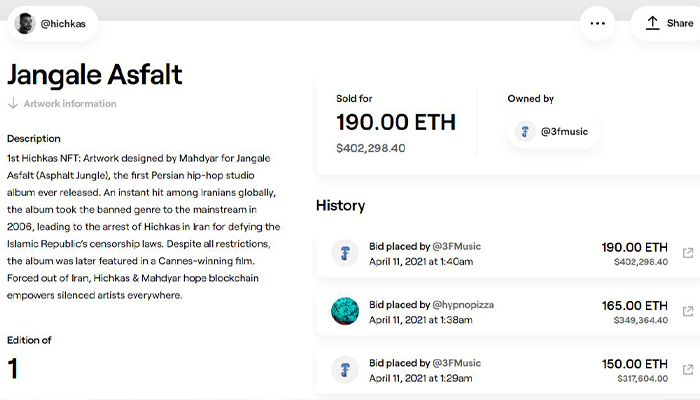
Task: Open @3FMusic link on the 1:29am bid
Action: pos(458,362)
